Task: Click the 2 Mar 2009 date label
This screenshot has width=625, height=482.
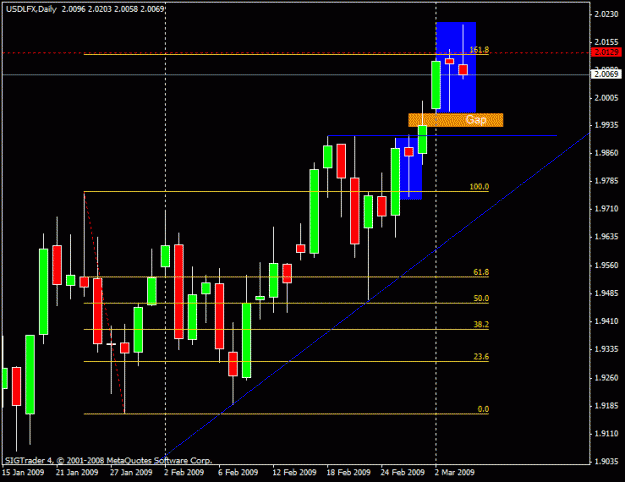Action: [455, 472]
